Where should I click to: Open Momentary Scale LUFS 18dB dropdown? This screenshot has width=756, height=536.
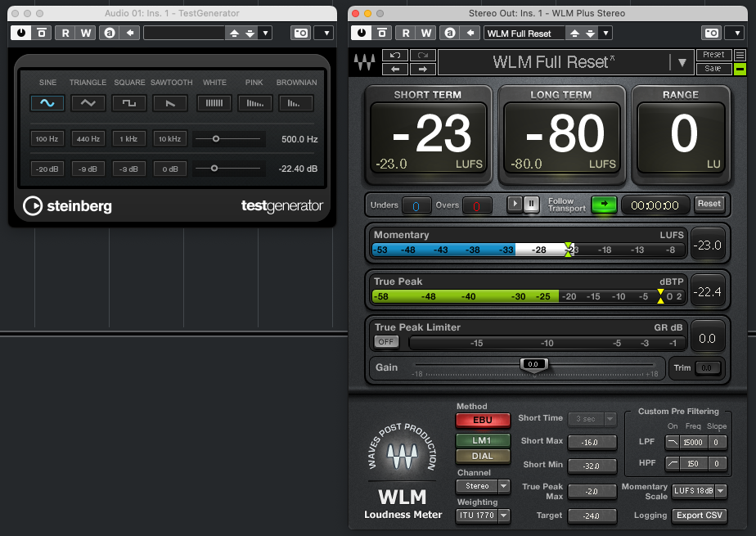point(699,491)
